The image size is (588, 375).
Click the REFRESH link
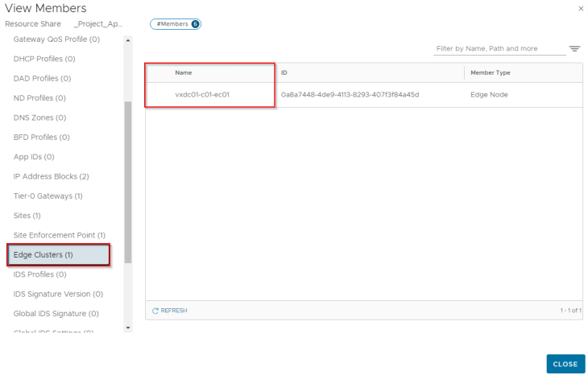tap(169, 311)
